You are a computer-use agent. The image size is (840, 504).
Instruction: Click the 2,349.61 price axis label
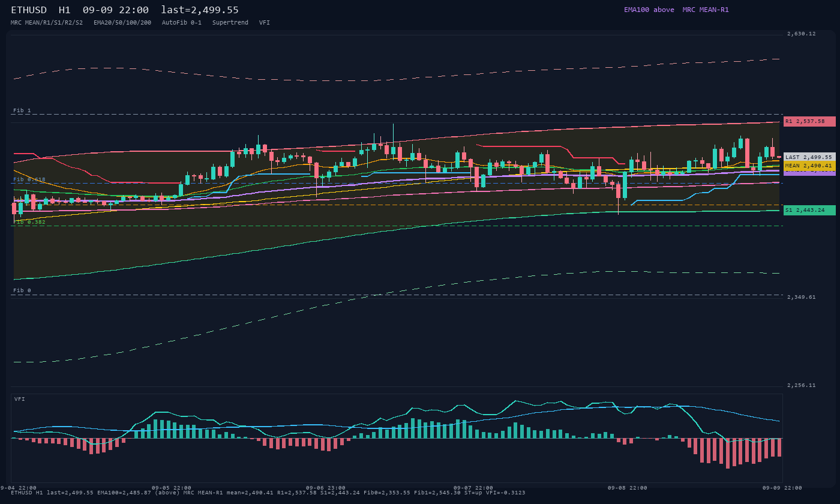coord(802,297)
